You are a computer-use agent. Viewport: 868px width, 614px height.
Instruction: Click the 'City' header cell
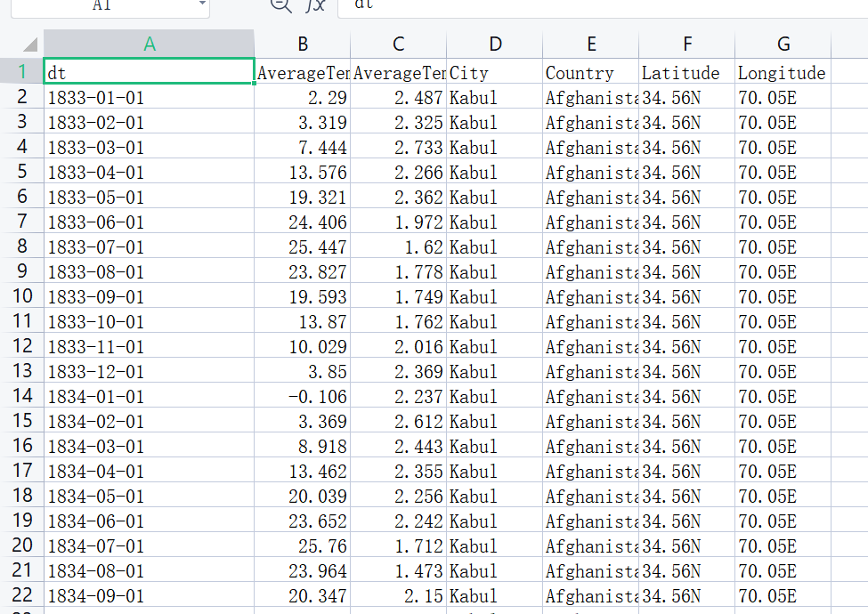[x=495, y=72]
